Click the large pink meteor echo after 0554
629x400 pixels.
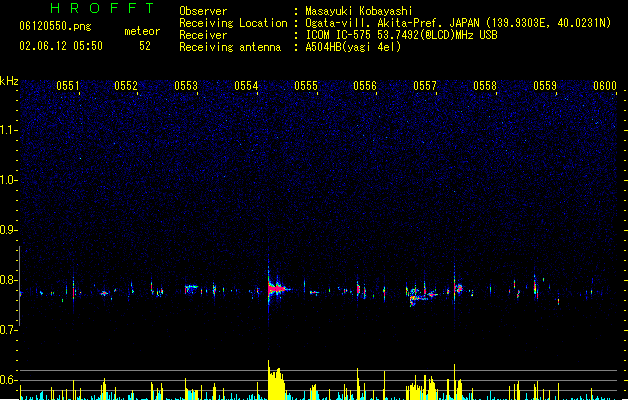(277, 288)
